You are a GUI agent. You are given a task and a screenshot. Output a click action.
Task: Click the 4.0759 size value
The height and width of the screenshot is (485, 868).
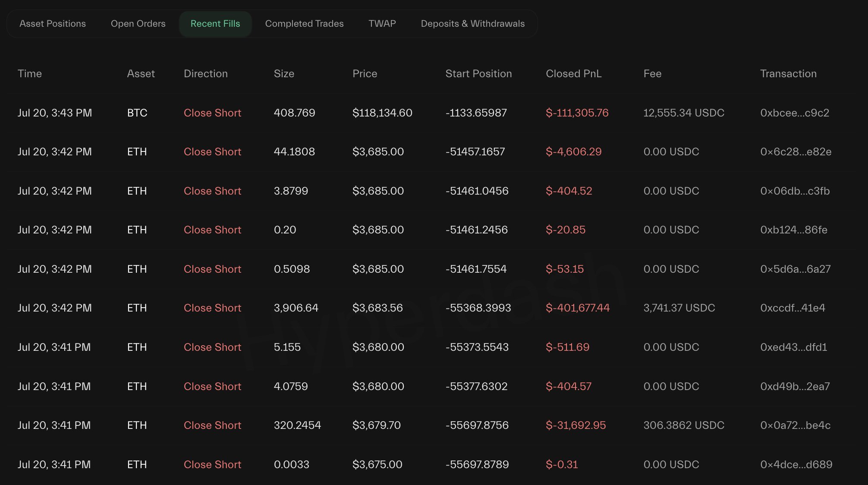(x=291, y=387)
